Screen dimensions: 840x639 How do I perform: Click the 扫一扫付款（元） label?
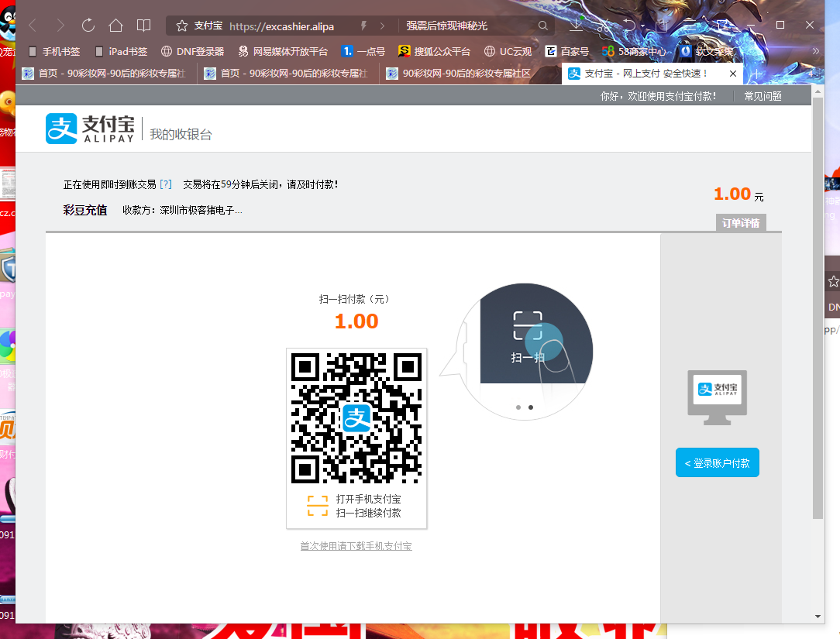354,299
